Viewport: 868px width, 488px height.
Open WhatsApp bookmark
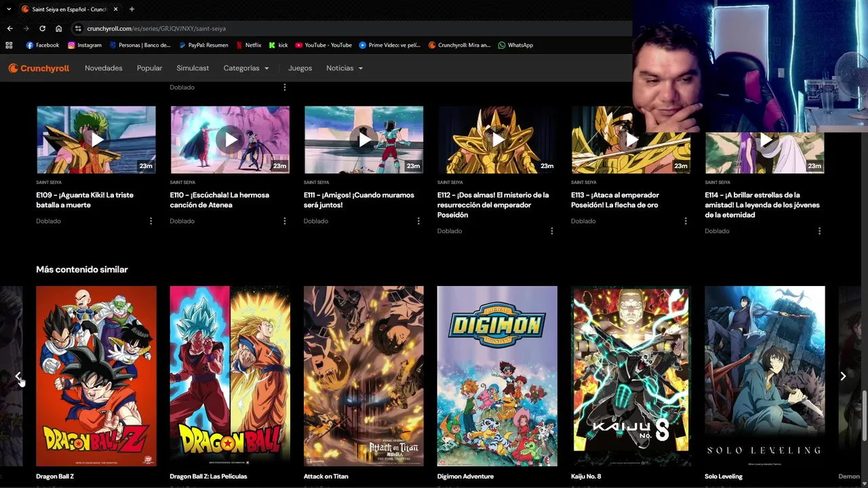[515, 45]
